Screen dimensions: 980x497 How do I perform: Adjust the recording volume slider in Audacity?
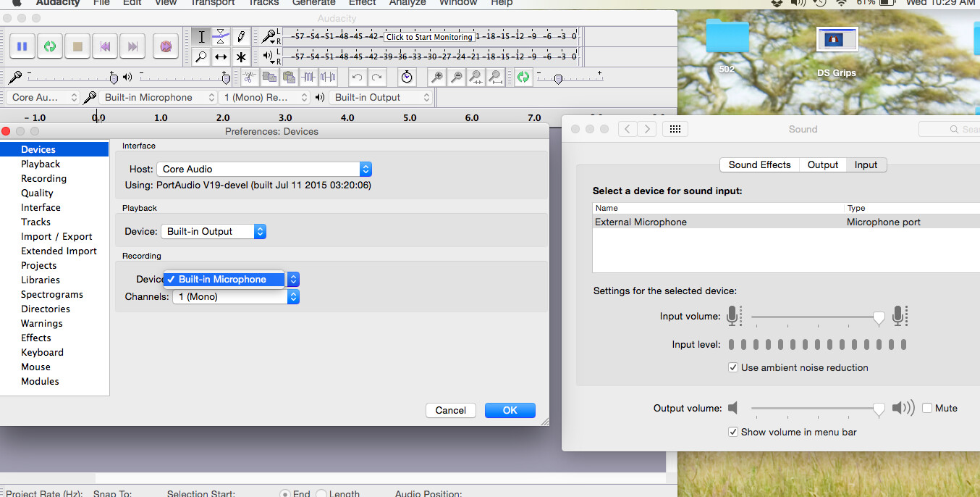[x=71, y=77]
